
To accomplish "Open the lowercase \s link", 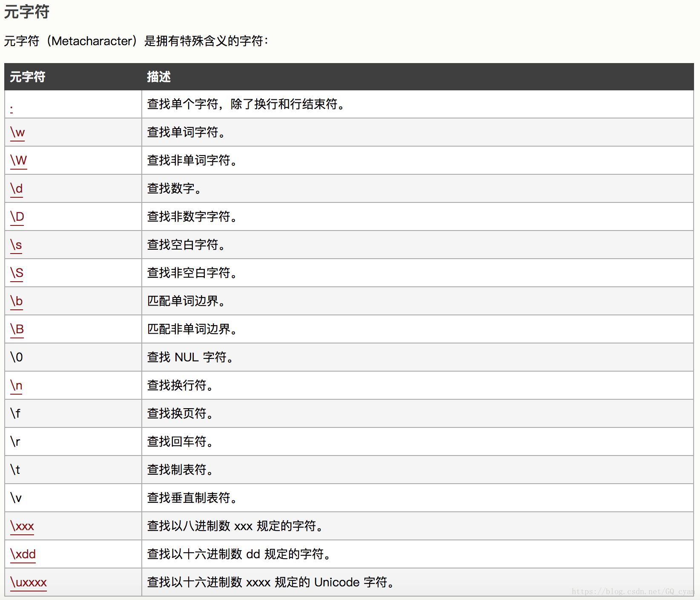I will 16,245.
